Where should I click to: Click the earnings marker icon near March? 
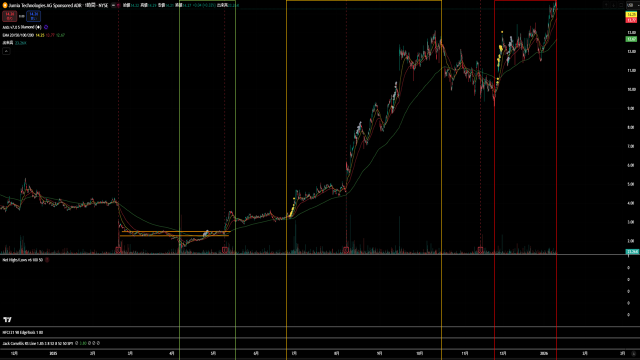(x=118, y=250)
